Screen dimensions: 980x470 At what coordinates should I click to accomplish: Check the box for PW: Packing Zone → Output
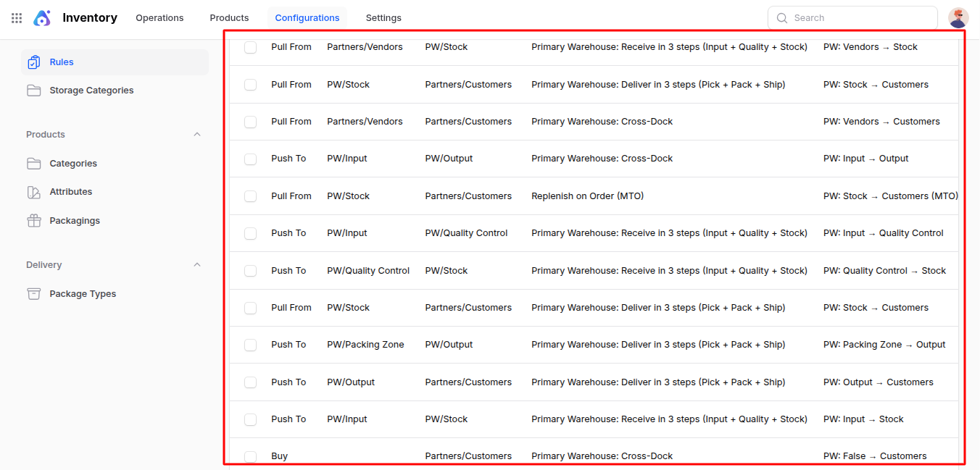coord(250,345)
